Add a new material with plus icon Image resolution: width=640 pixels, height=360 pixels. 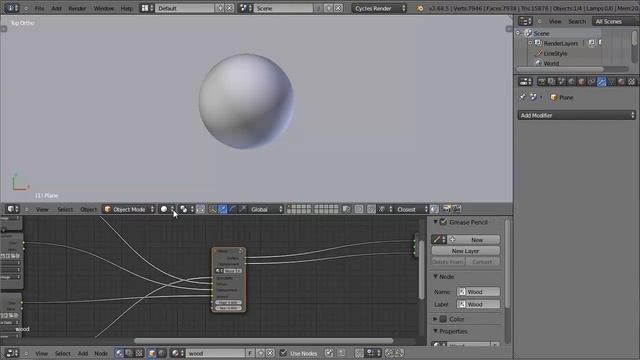pyautogui.click(x=260, y=353)
